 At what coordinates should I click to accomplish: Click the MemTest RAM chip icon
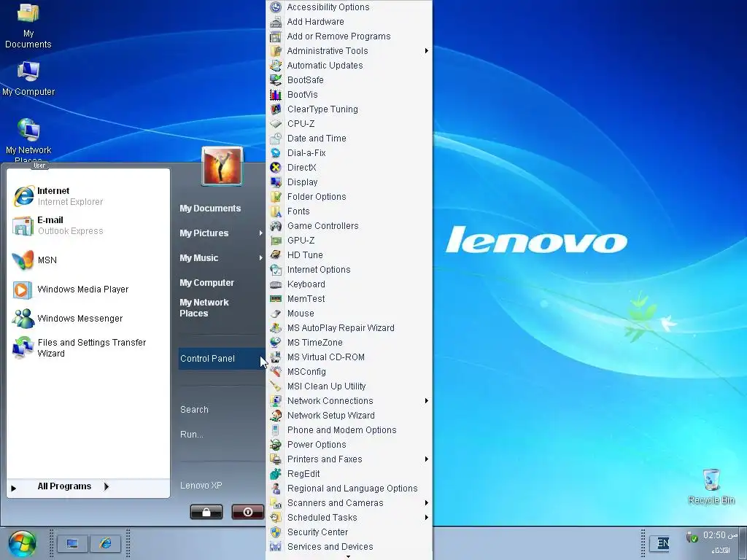click(275, 298)
